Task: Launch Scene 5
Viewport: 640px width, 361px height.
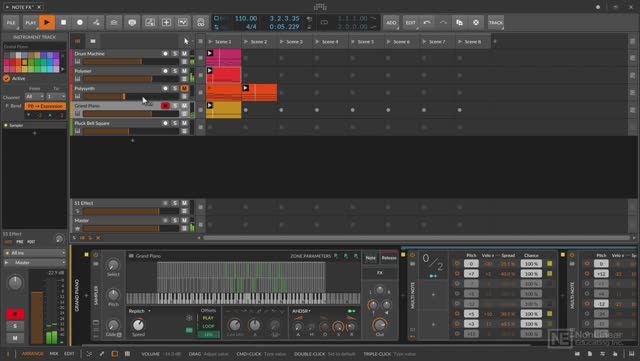Action: (353, 42)
